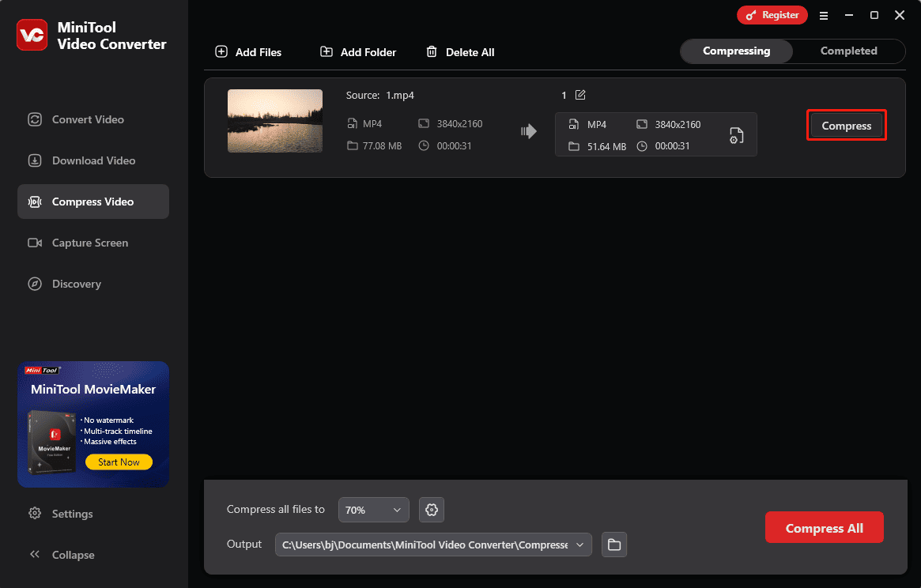Click the source size 77.08 MB
The image size is (921, 588).
click(x=382, y=145)
